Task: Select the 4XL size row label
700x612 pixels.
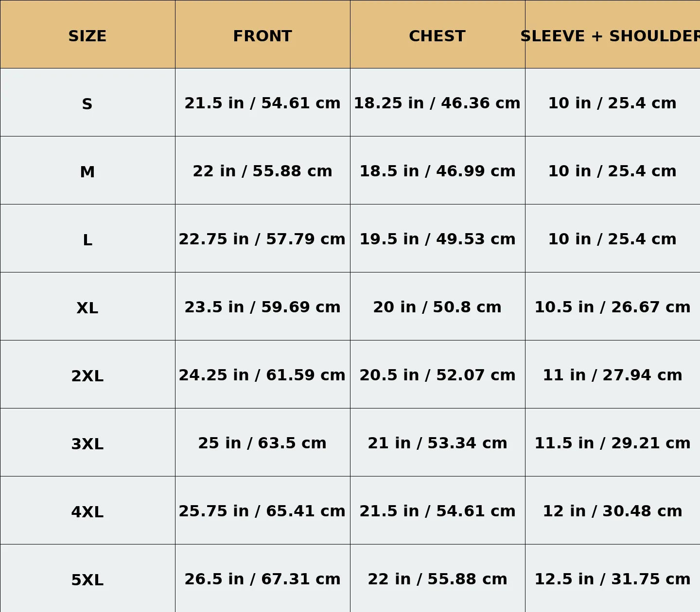Action: click(87, 512)
